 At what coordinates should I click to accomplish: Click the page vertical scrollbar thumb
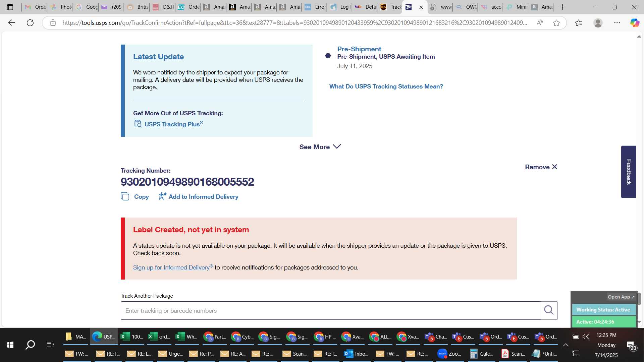639,299
